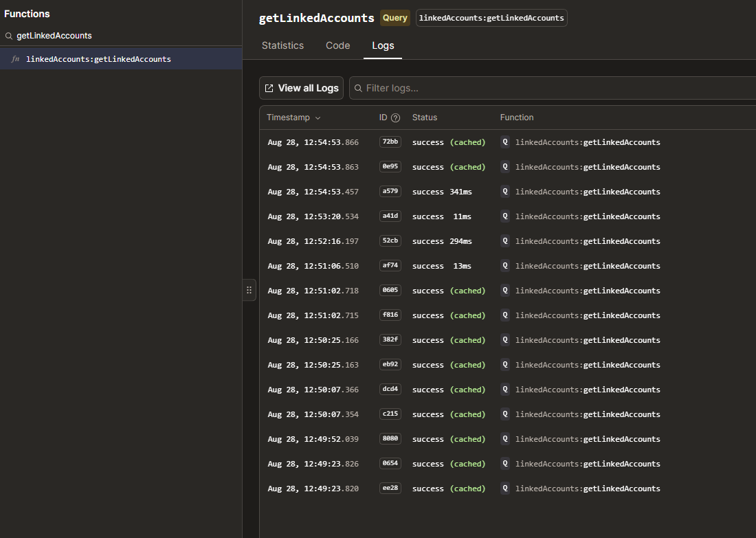
Task: Click the 0e95 request ID badge
Action: pyautogui.click(x=390, y=166)
